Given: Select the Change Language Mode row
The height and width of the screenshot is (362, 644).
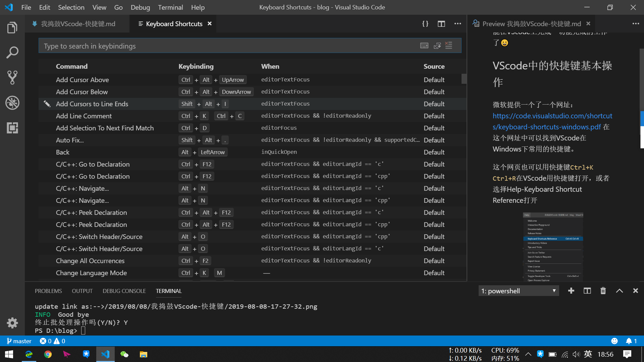Looking at the screenshot, I should [x=250, y=273].
